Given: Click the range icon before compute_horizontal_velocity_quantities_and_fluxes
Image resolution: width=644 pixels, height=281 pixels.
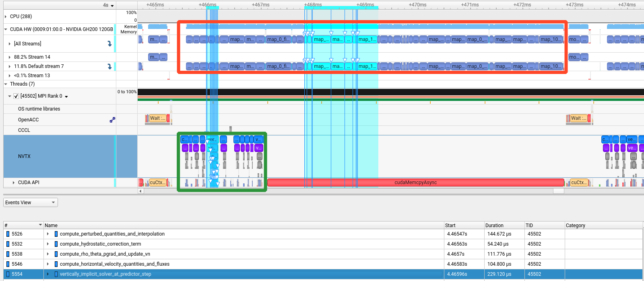Looking at the screenshot, I should (56, 264).
